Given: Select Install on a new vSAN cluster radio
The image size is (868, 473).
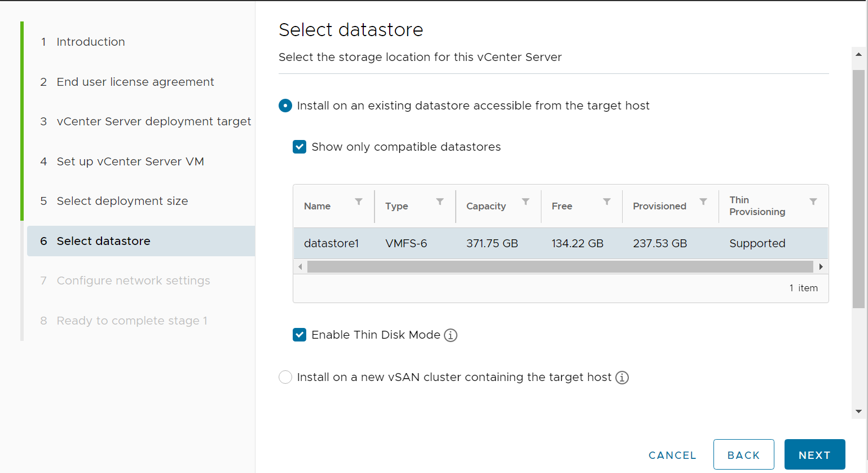Looking at the screenshot, I should coord(285,377).
